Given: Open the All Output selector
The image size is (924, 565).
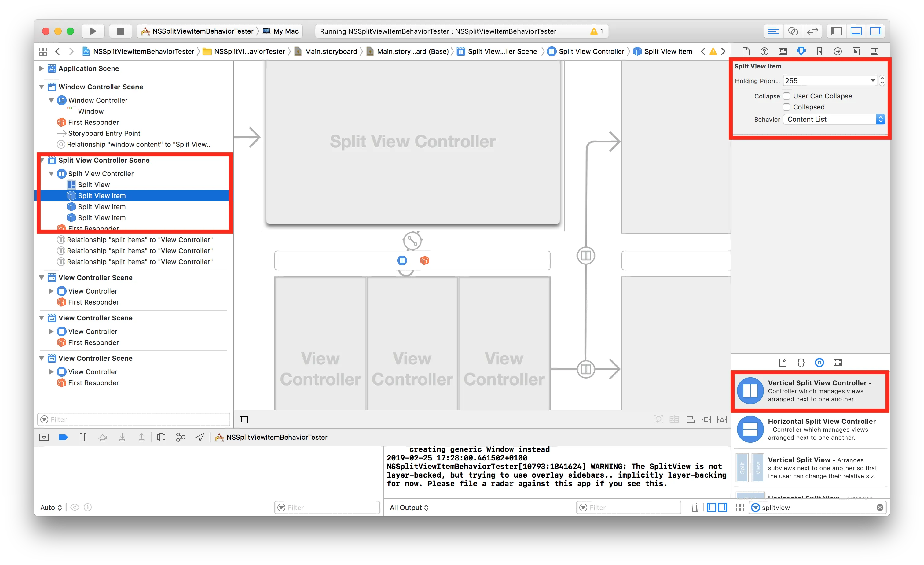Looking at the screenshot, I should coord(409,507).
